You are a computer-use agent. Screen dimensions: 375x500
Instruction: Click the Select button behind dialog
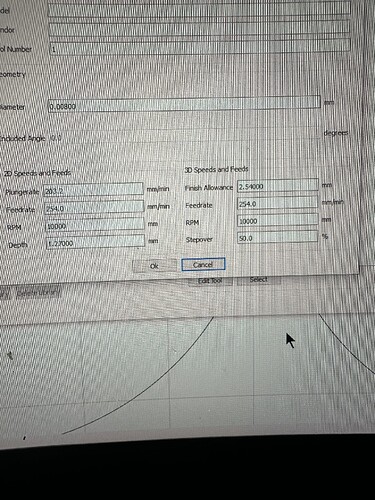pyautogui.click(x=259, y=280)
